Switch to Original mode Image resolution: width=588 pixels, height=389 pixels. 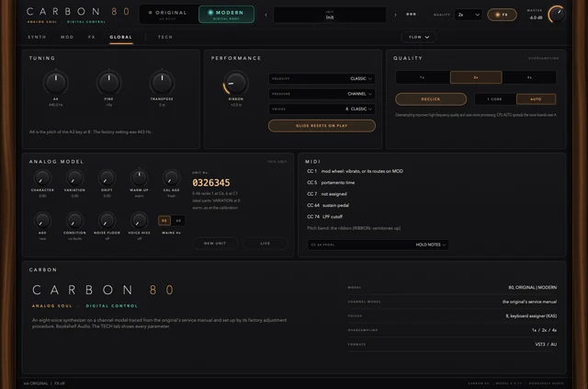[x=169, y=15]
